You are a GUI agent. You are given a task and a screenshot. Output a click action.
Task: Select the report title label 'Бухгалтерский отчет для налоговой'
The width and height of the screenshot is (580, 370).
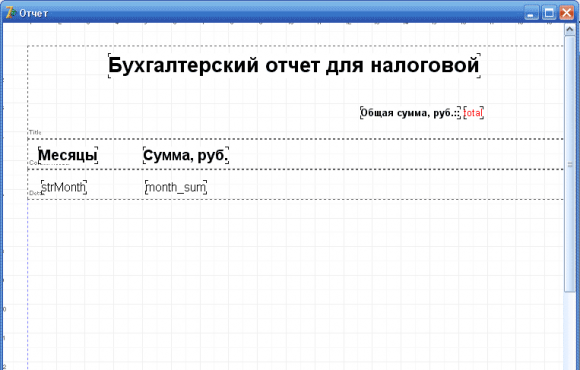pyautogui.click(x=294, y=65)
